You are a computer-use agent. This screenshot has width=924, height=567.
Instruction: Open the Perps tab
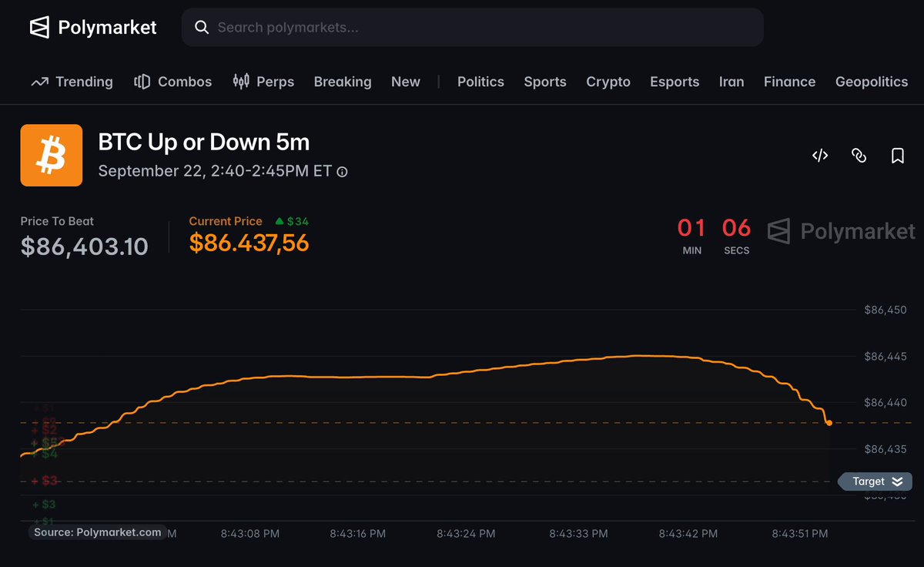tap(263, 82)
